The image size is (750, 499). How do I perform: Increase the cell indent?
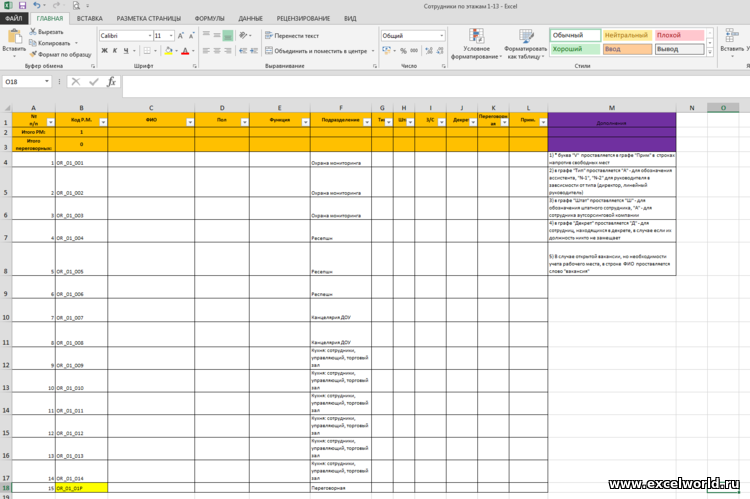coord(254,51)
